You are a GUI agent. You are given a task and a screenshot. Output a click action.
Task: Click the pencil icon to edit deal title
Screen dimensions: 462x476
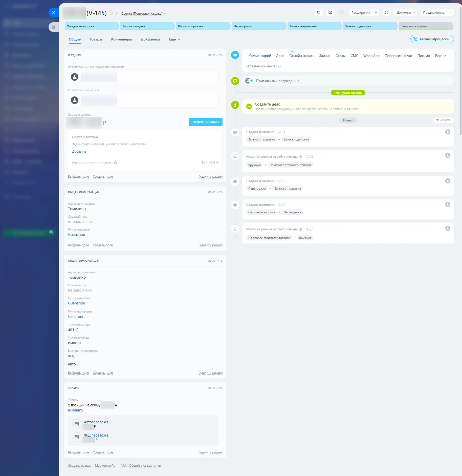[112, 14]
